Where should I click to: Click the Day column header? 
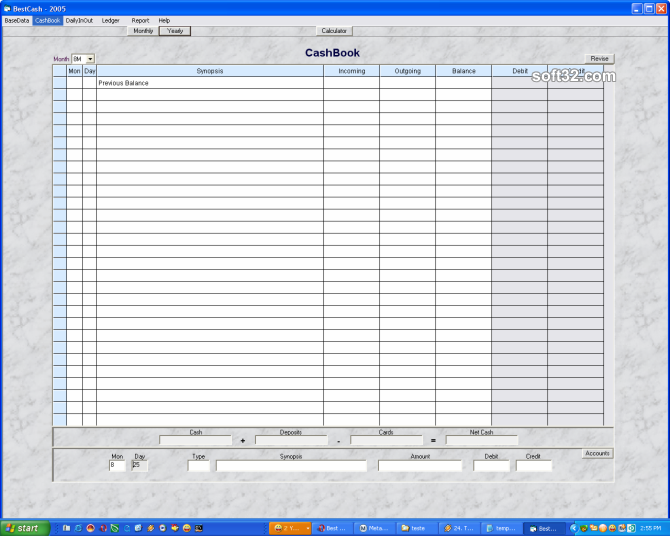90,71
